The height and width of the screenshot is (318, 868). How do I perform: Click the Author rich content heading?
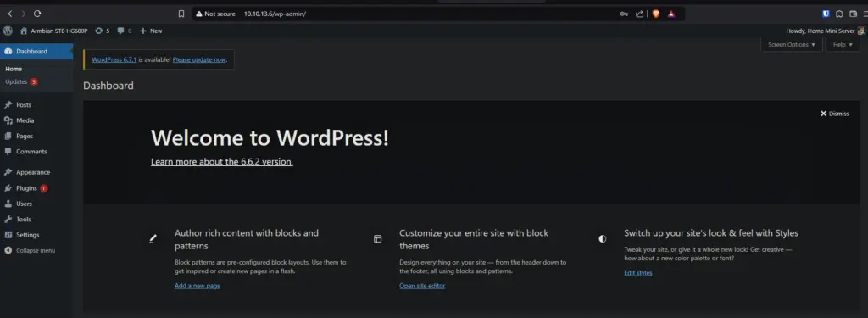pos(247,239)
